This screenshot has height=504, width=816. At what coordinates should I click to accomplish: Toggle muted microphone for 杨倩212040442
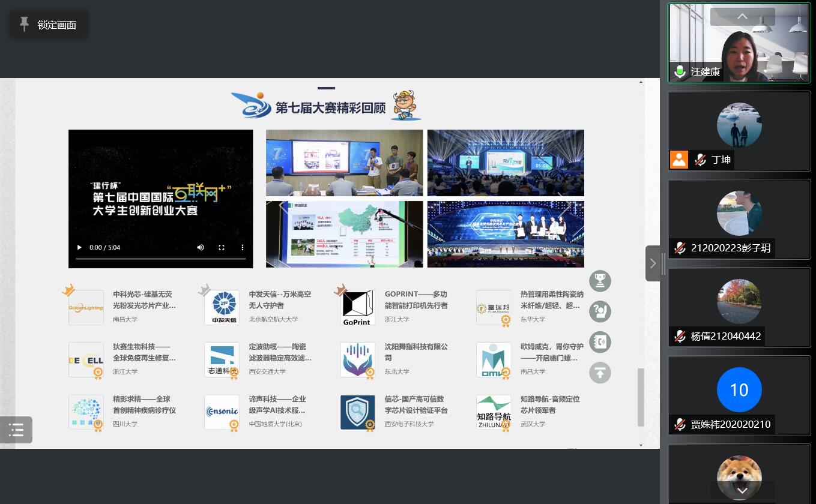(680, 337)
